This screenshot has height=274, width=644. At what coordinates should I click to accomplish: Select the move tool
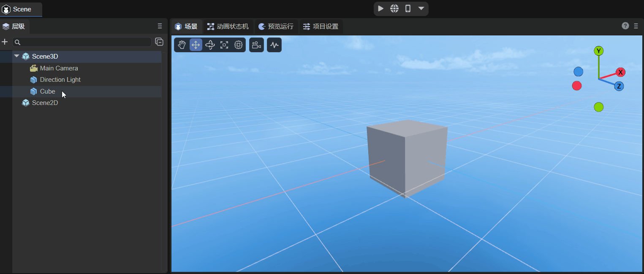point(196,45)
